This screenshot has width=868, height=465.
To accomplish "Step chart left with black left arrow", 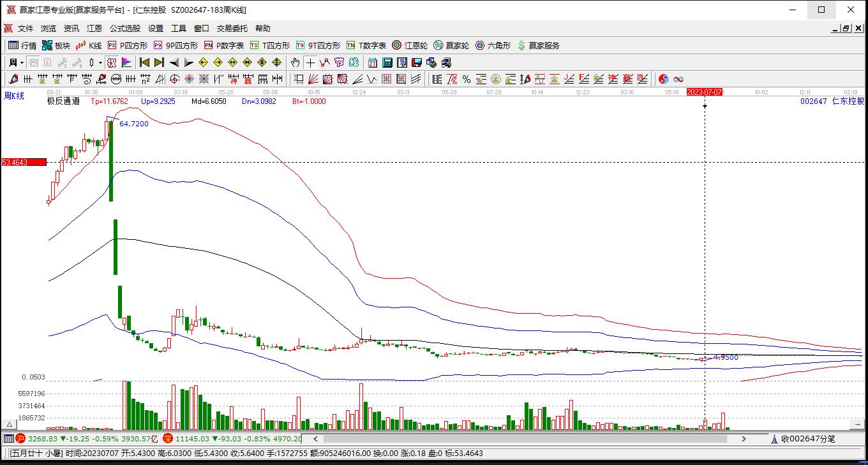I will (174, 63).
